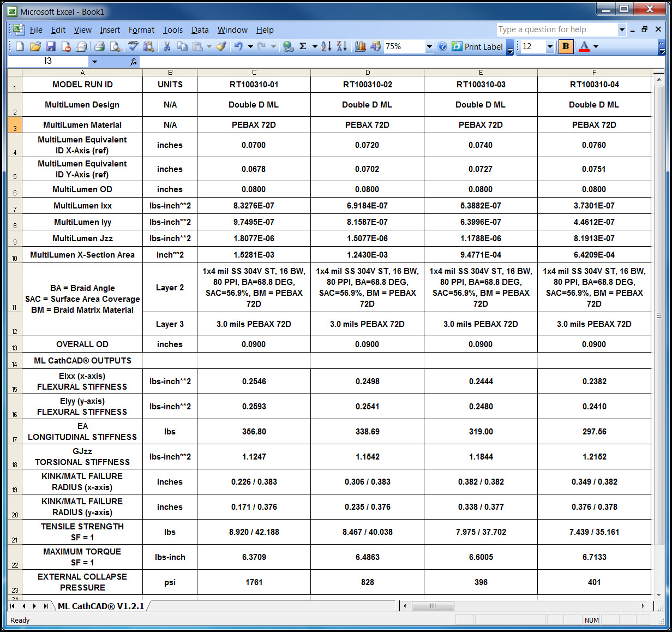The image size is (672, 632).
Task: Save the workbook using the floppy icon
Action: [x=50, y=47]
